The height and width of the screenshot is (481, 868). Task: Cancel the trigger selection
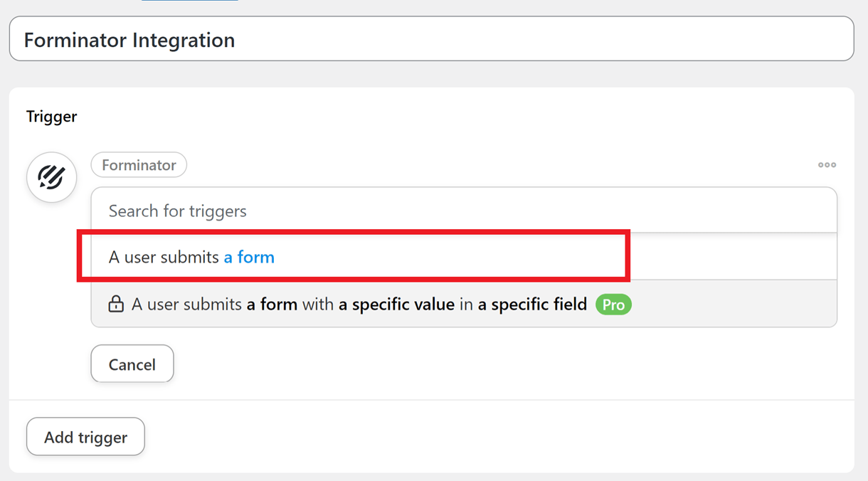point(132,364)
